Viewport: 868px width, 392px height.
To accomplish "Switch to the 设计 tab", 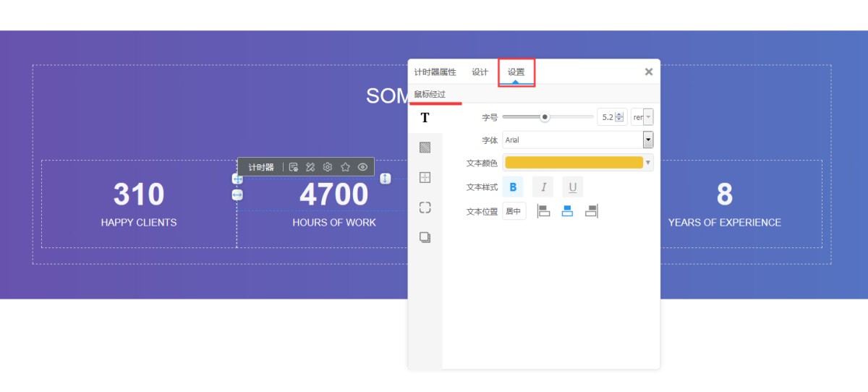I will tap(480, 72).
